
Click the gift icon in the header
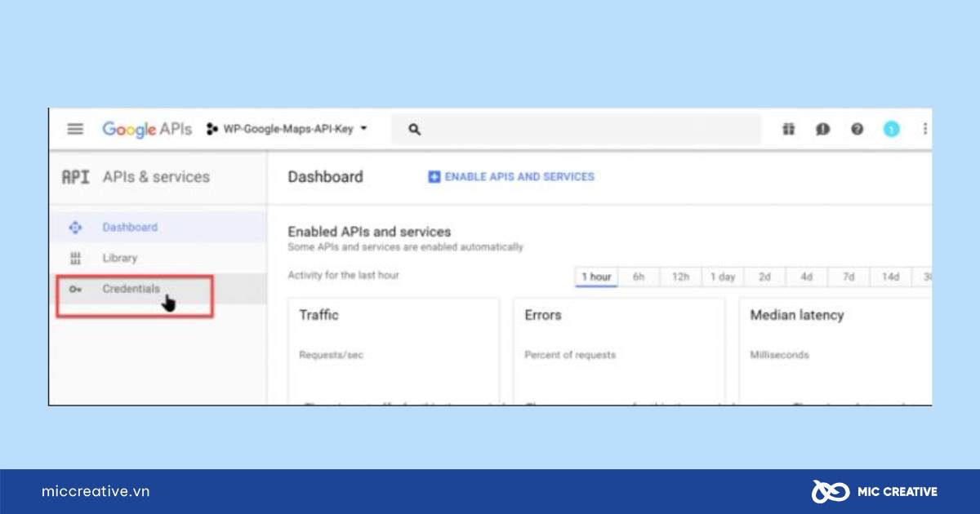click(788, 129)
